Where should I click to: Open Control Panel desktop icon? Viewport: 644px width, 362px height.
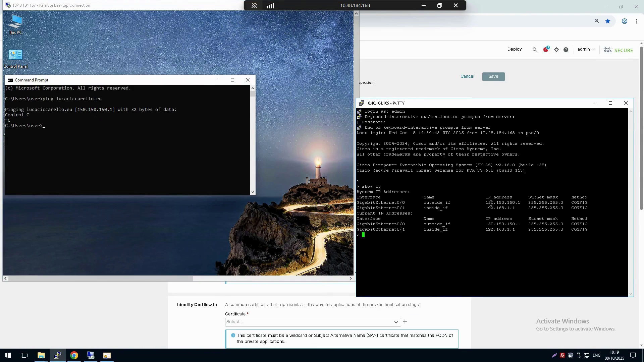click(x=15, y=59)
